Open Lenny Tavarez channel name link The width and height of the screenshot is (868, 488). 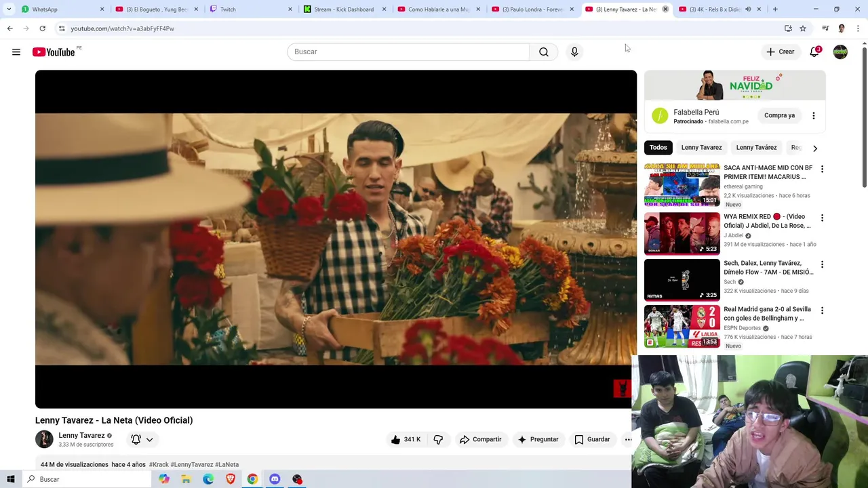81,435
